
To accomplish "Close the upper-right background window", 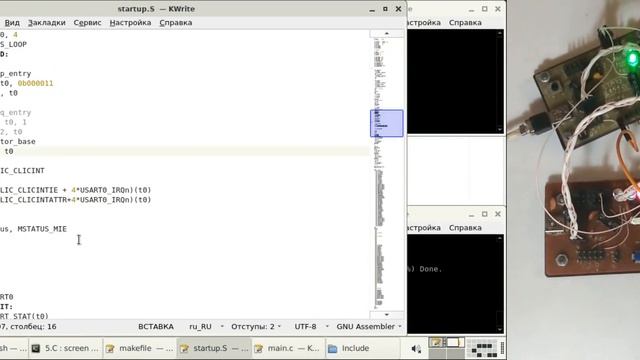I will coord(498,9).
